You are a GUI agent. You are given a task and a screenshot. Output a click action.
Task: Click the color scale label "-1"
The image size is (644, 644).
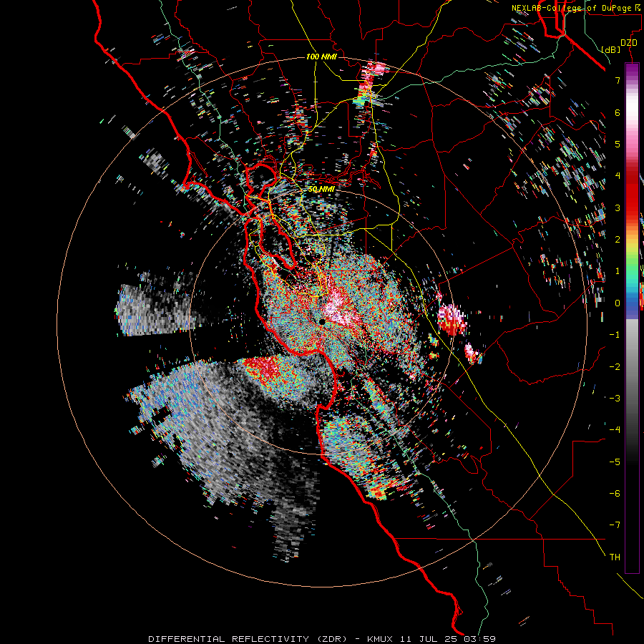[615, 335]
